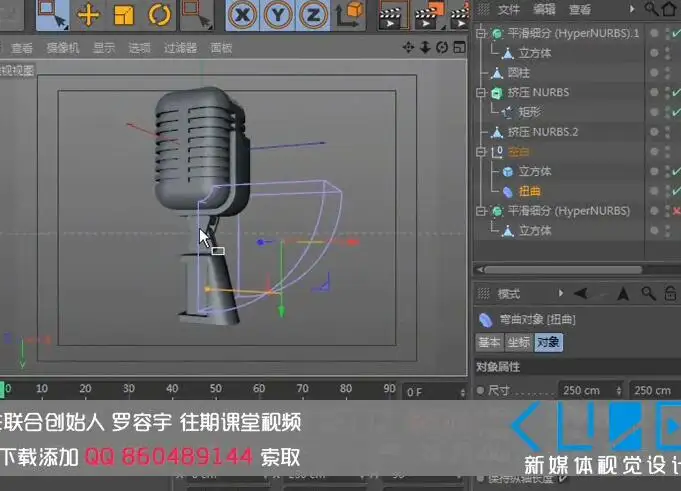The height and width of the screenshot is (491, 681).
Task: Select the Scale tool
Action: [124, 15]
